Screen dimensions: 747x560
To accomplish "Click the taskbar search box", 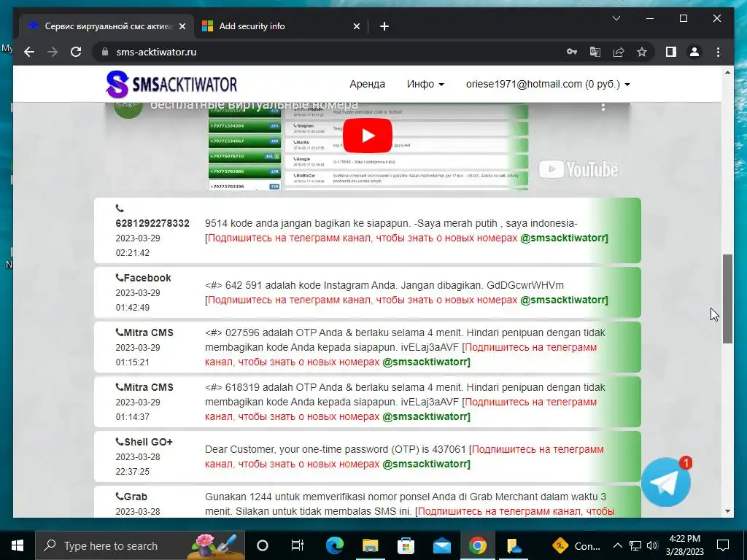I will 140,545.
